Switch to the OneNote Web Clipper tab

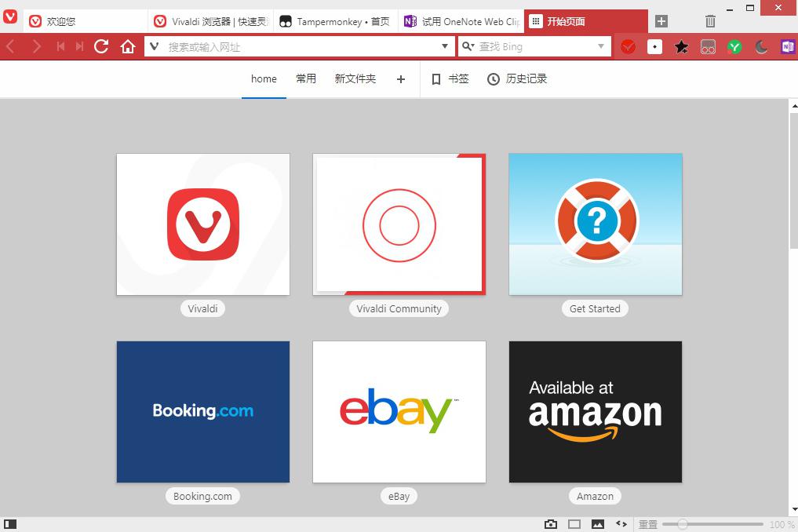(x=461, y=21)
